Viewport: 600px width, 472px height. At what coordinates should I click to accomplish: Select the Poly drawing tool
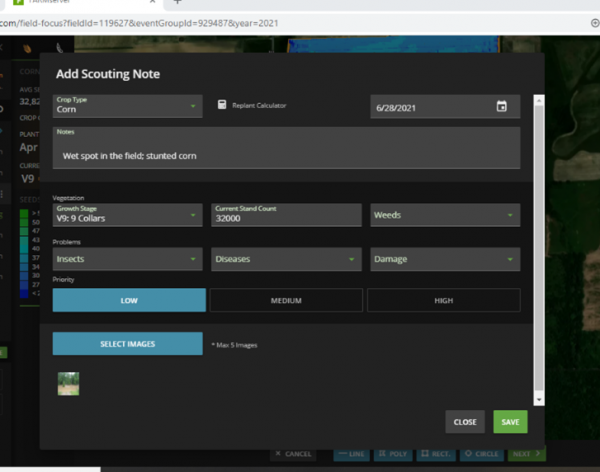[x=393, y=454]
